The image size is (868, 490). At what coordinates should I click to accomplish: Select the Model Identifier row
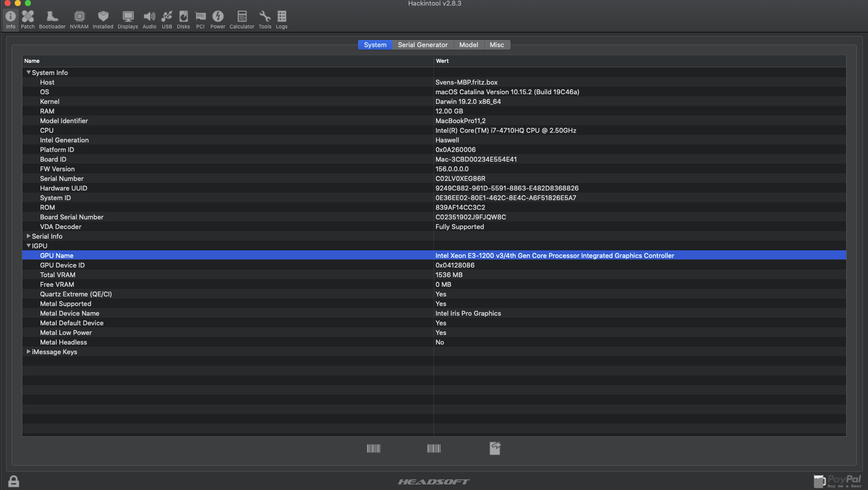tap(434, 121)
